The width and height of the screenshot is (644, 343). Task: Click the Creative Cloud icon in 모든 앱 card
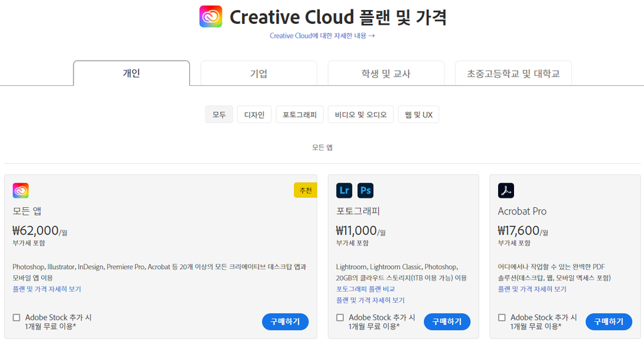[x=21, y=190]
